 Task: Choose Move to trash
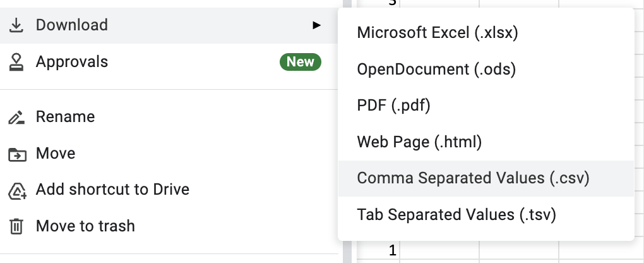169,226
